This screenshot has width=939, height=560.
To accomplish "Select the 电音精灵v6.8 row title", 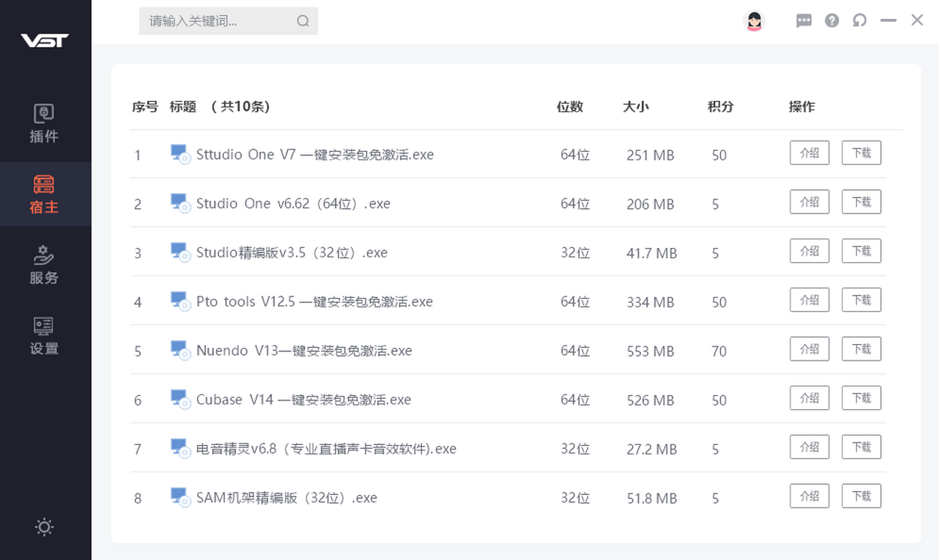I will (326, 449).
